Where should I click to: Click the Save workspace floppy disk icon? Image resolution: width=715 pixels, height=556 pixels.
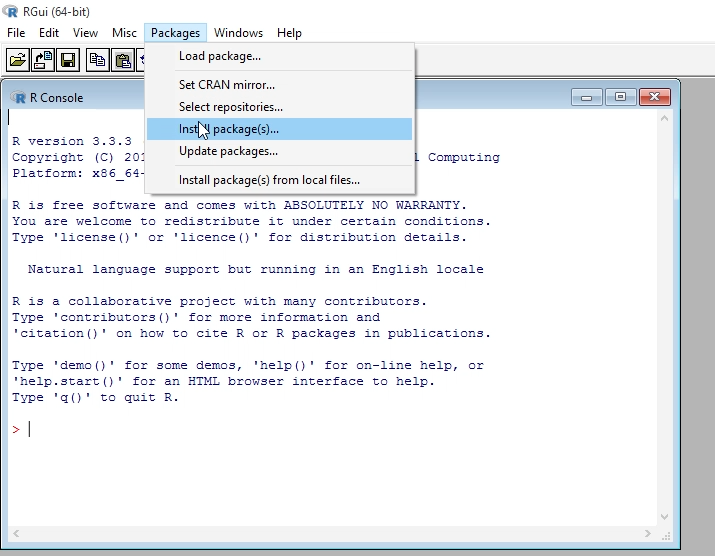coord(68,60)
